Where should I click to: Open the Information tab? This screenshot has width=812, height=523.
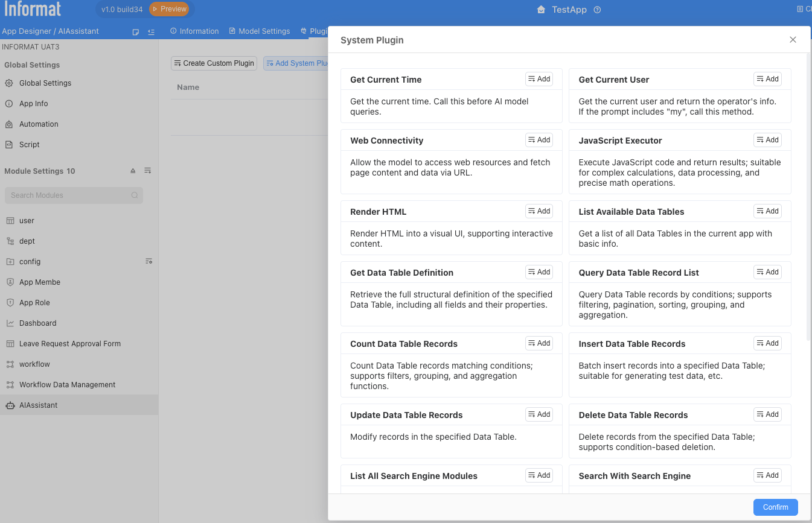coord(194,31)
